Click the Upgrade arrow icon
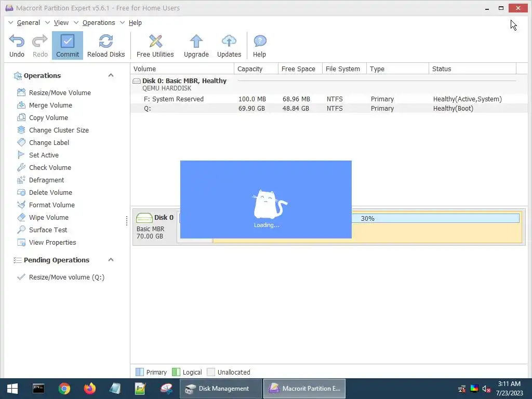Screen dimensions: 532x399 point(196,42)
